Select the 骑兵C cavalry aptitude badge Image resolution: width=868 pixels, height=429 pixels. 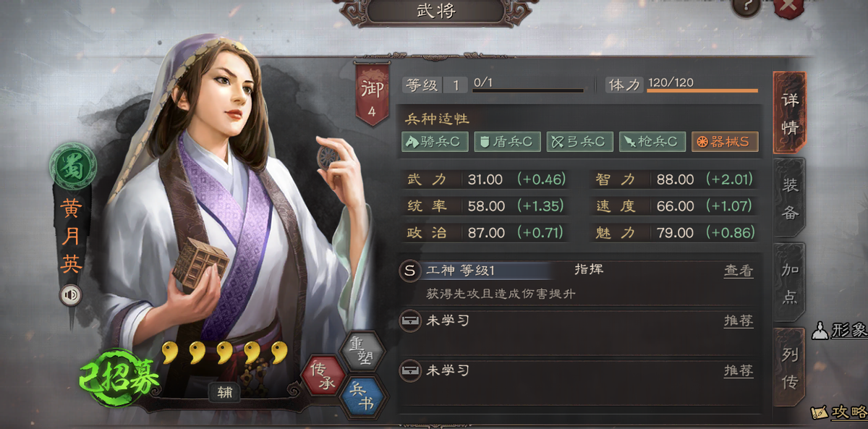pyautogui.click(x=434, y=142)
